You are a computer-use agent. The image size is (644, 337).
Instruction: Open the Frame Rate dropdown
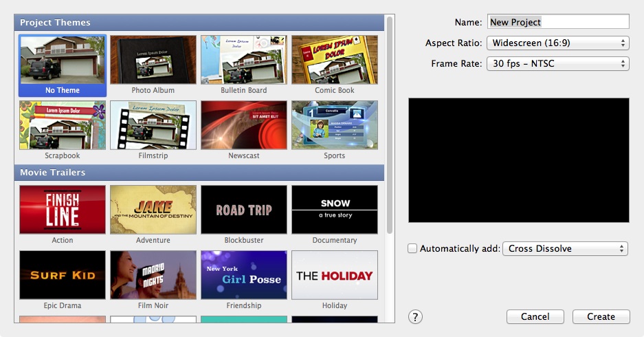point(558,63)
